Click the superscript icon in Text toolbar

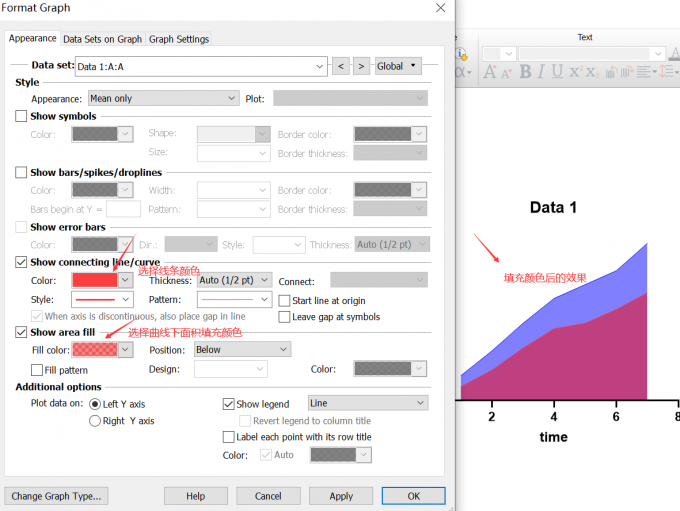(x=574, y=72)
